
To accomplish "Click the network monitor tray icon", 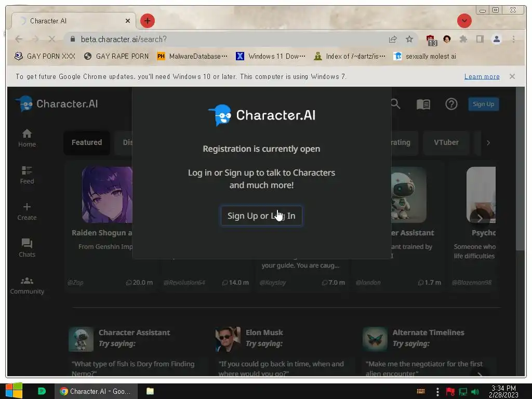I will 463,392.
